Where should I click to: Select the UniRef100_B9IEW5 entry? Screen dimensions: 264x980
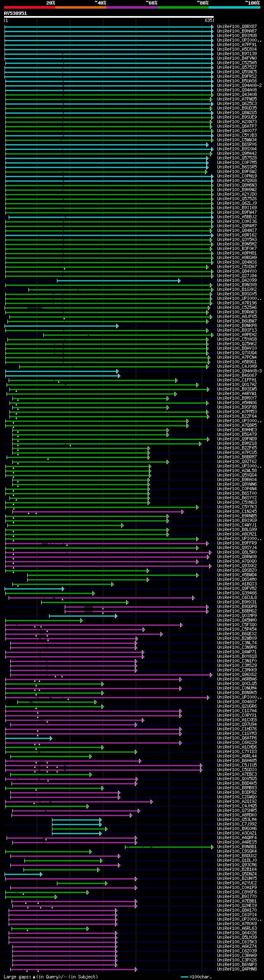click(237, 389)
